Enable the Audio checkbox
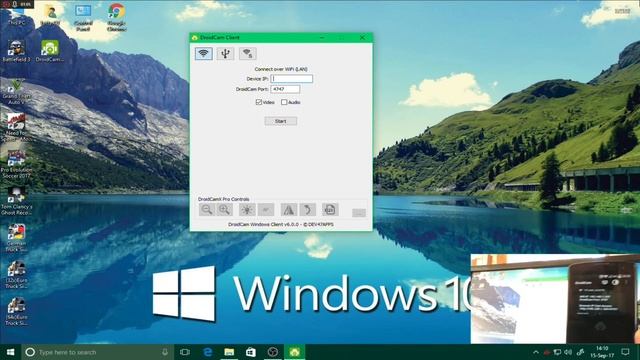640x360 pixels. 284,102
